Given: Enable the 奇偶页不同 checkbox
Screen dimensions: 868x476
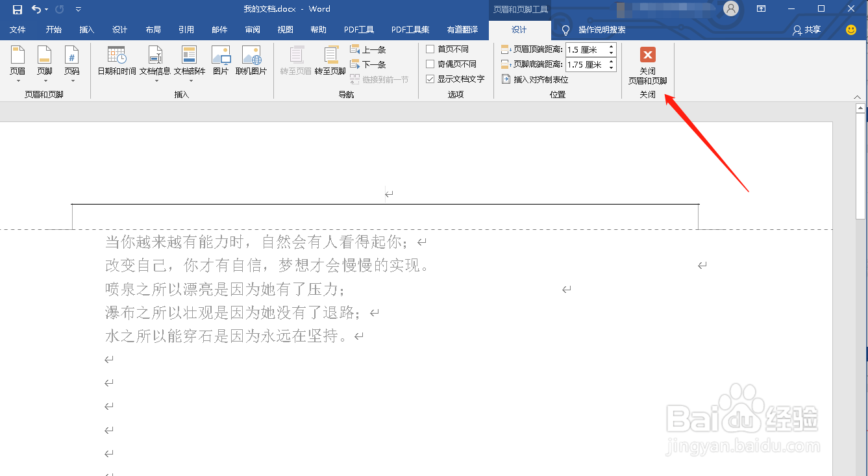Looking at the screenshot, I should tap(430, 64).
